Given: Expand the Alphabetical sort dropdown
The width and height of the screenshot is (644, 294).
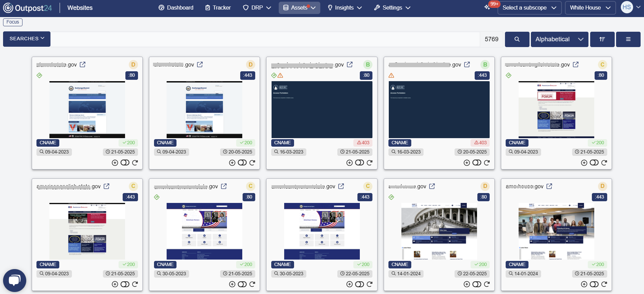Looking at the screenshot, I should tap(559, 39).
